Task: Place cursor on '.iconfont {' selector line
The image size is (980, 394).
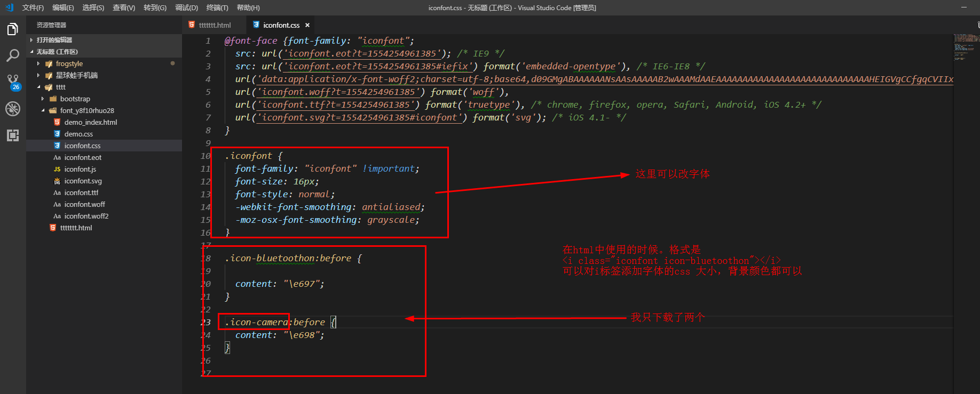Action: 254,156
